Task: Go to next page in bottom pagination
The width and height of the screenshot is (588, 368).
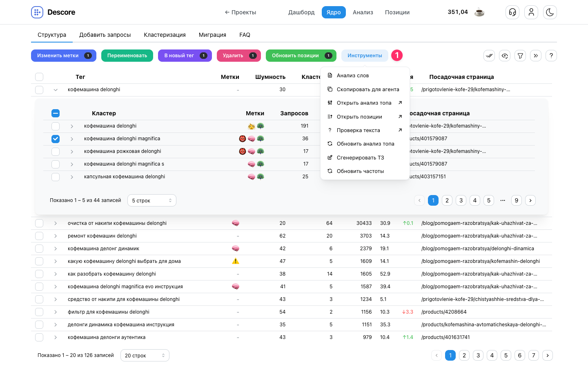Action: pyautogui.click(x=548, y=355)
